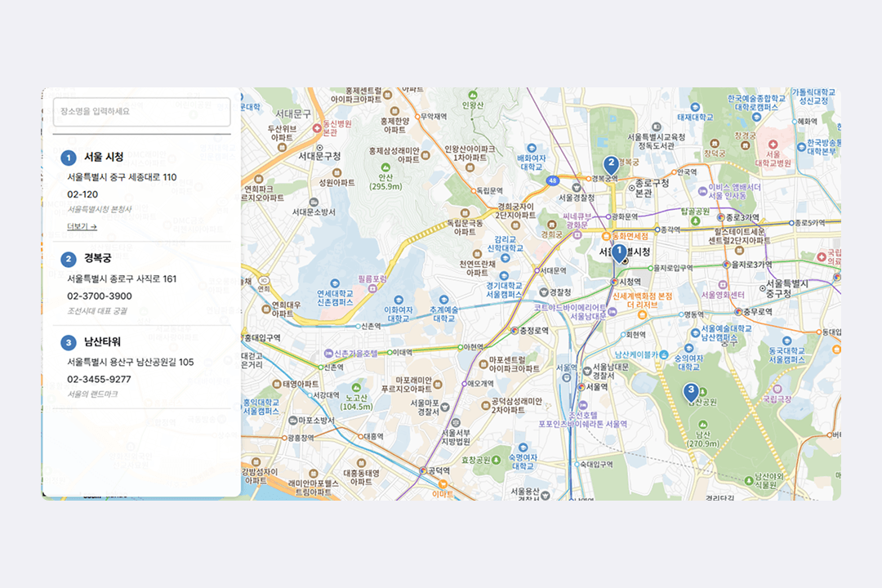Click map marker 3 at 남산공원
Image resolution: width=882 pixels, height=588 pixels.
point(691,392)
